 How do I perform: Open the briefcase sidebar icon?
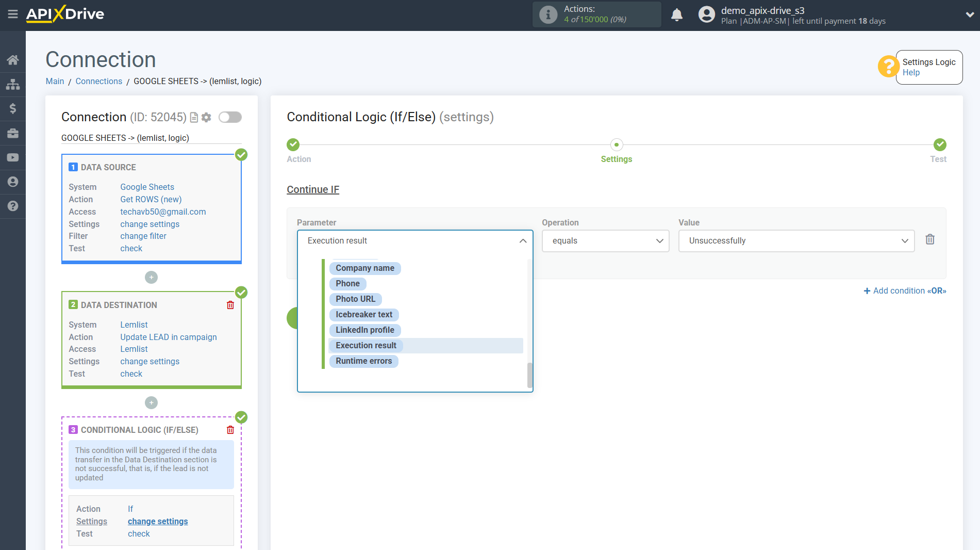point(13,133)
